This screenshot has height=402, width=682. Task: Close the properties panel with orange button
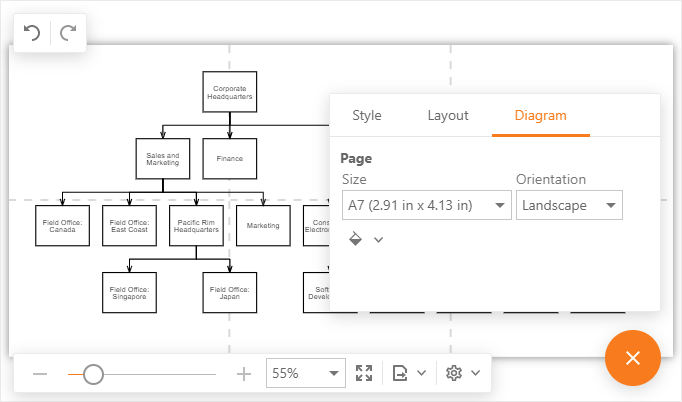(x=633, y=358)
